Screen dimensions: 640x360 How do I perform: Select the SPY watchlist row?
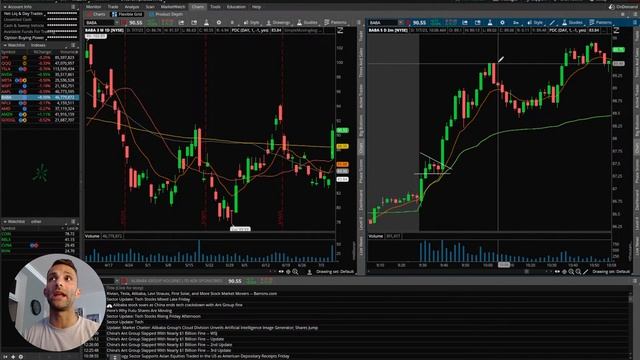pyautogui.click(x=40, y=58)
